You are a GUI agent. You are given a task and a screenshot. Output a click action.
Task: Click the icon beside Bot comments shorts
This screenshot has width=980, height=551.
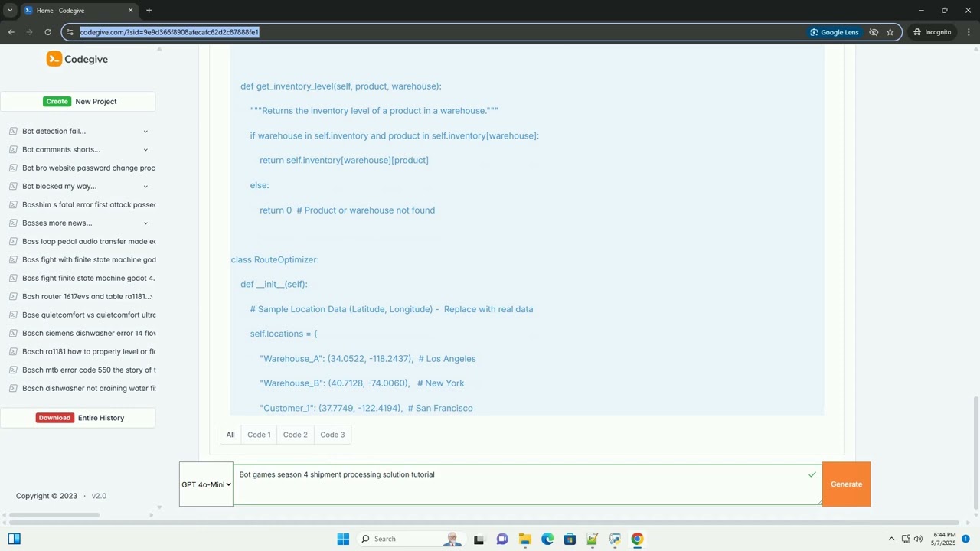pyautogui.click(x=13, y=149)
